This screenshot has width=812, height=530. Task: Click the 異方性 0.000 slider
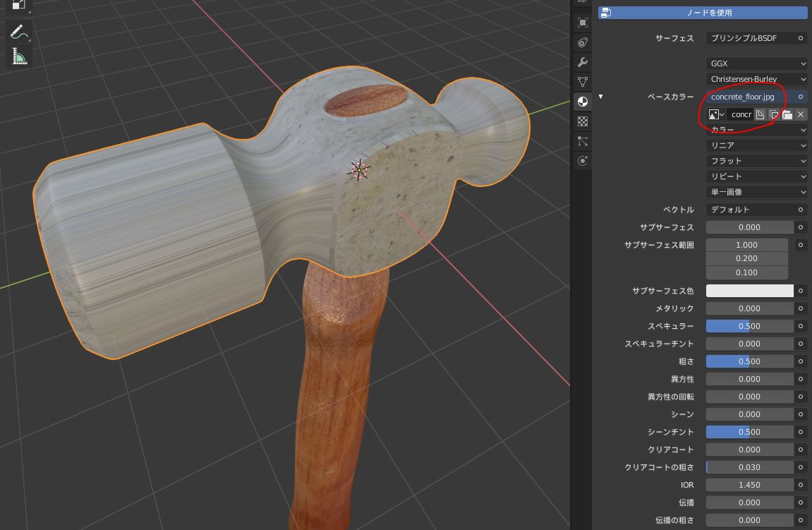(749, 379)
